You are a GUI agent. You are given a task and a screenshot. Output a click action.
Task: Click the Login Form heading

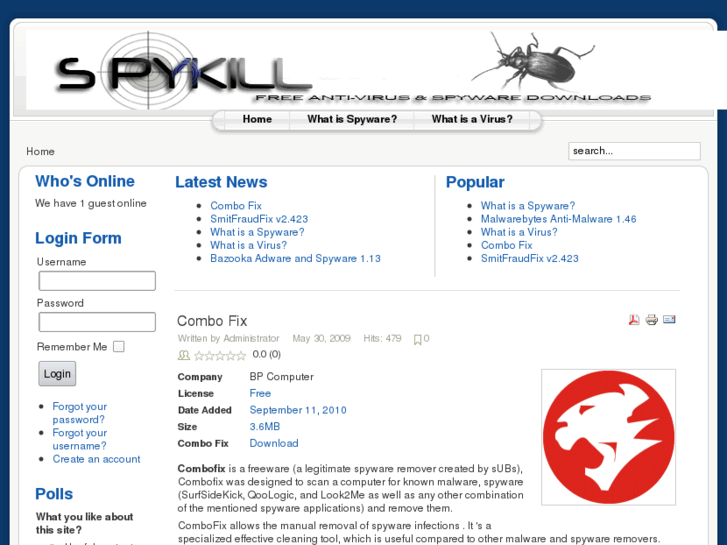pyautogui.click(x=78, y=238)
